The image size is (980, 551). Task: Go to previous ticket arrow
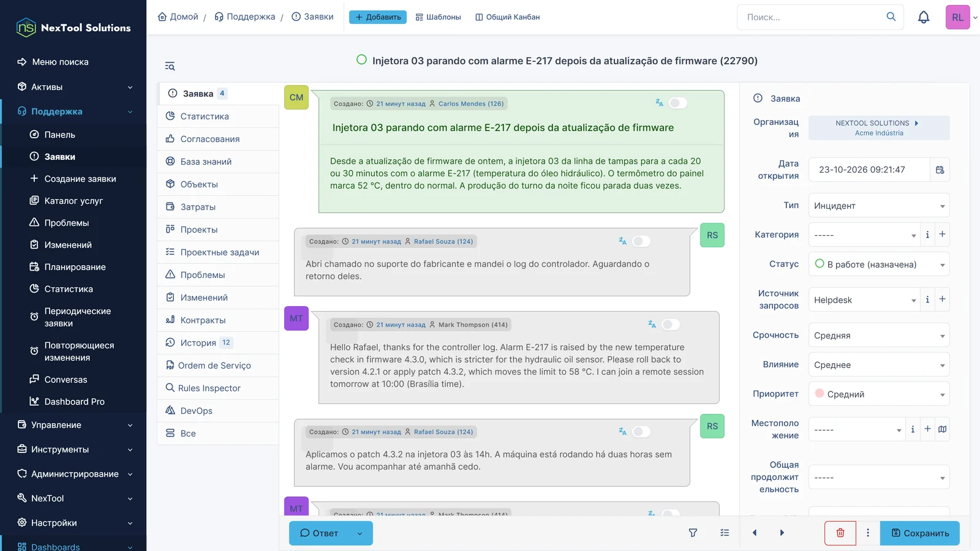[755, 533]
